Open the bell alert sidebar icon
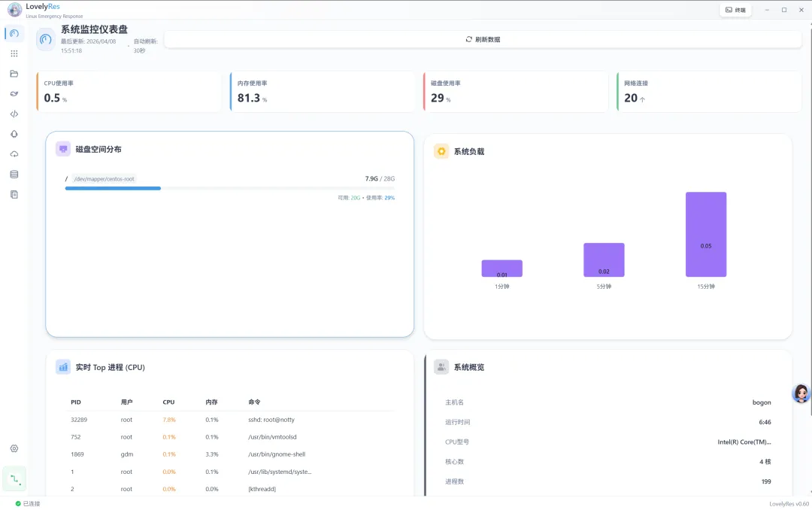Viewport: 812px width, 510px height. (14, 134)
